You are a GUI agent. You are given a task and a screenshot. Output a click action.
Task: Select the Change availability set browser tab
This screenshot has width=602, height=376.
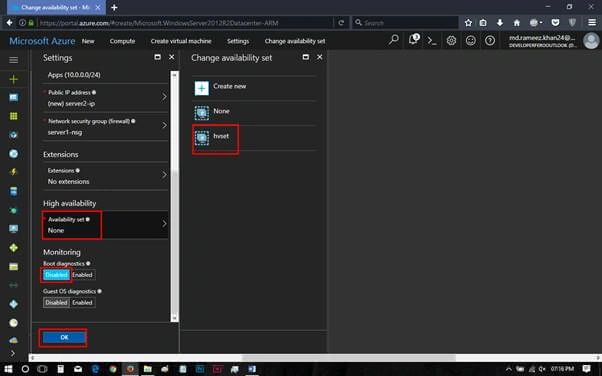(x=55, y=7)
